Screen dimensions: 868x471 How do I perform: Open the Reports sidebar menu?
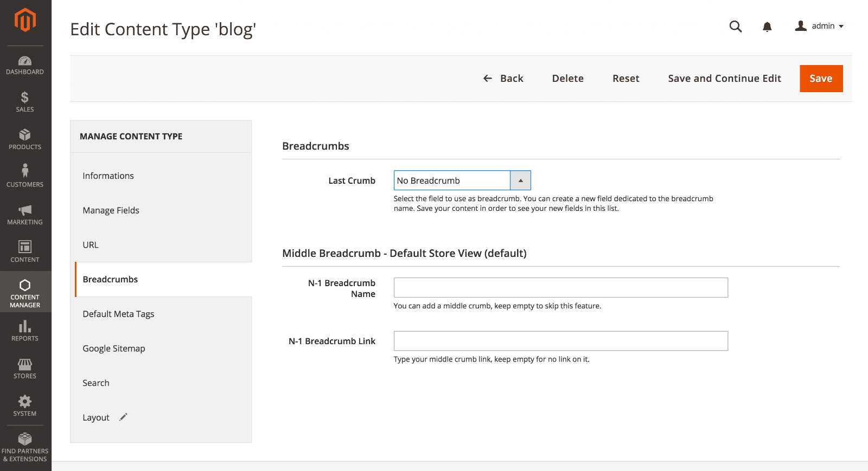point(25,331)
